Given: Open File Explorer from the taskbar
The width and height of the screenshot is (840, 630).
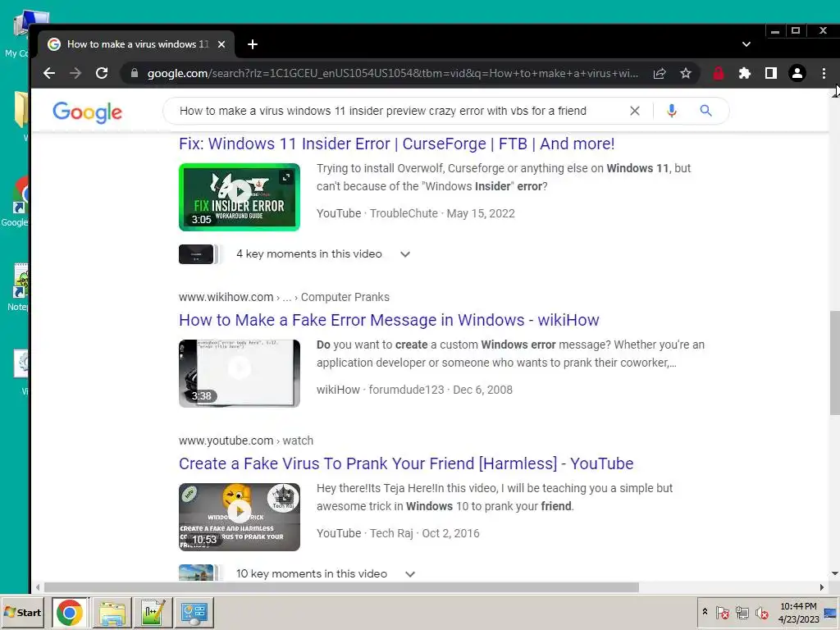Looking at the screenshot, I should 112,612.
